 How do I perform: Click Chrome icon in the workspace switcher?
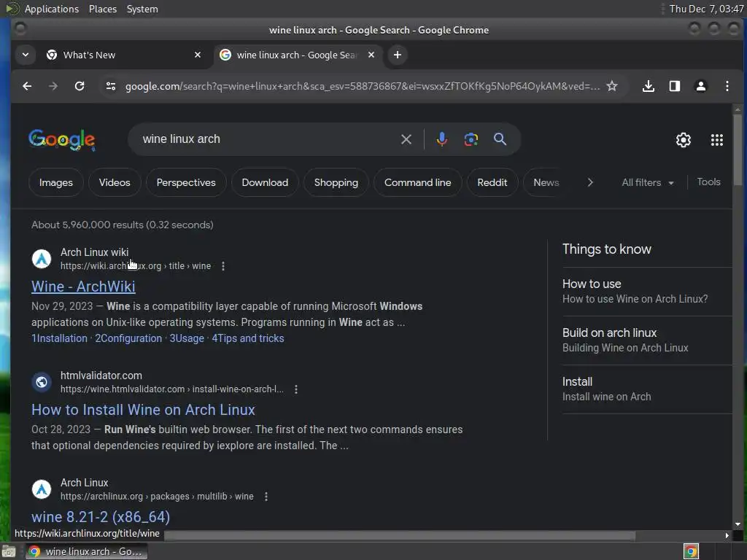(x=691, y=551)
